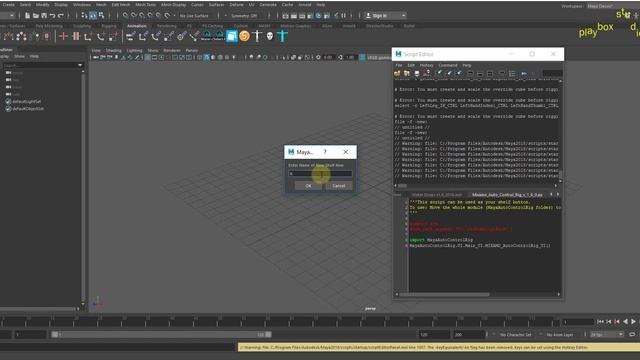Switch to the Sculpting shelf tab

click(82, 26)
